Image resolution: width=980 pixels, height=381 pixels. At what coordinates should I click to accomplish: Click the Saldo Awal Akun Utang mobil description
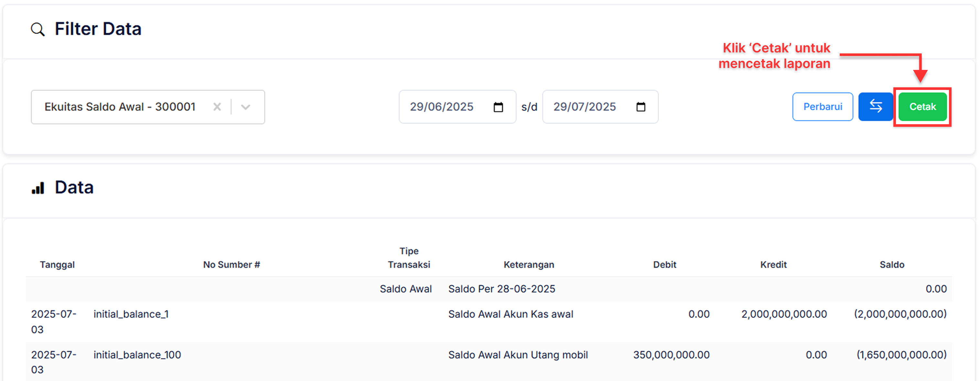click(517, 355)
